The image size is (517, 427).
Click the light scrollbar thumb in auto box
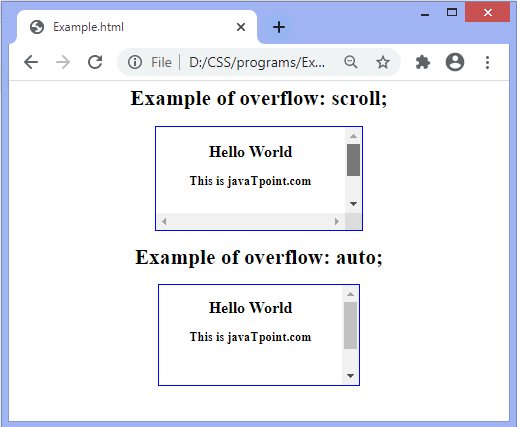(x=350, y=325)
